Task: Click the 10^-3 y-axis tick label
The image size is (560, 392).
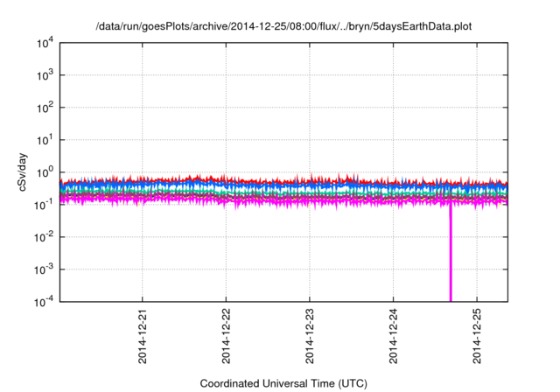Action: (44, 269)
